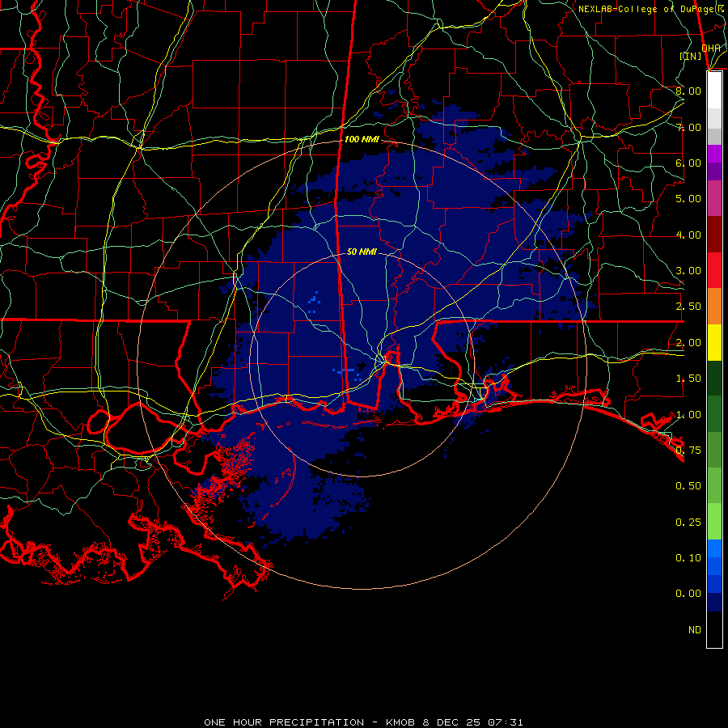This screenshot has width=728, height=728.
Task: Select the bright red swatch at 3.00
Action: [x=714, y=270]
